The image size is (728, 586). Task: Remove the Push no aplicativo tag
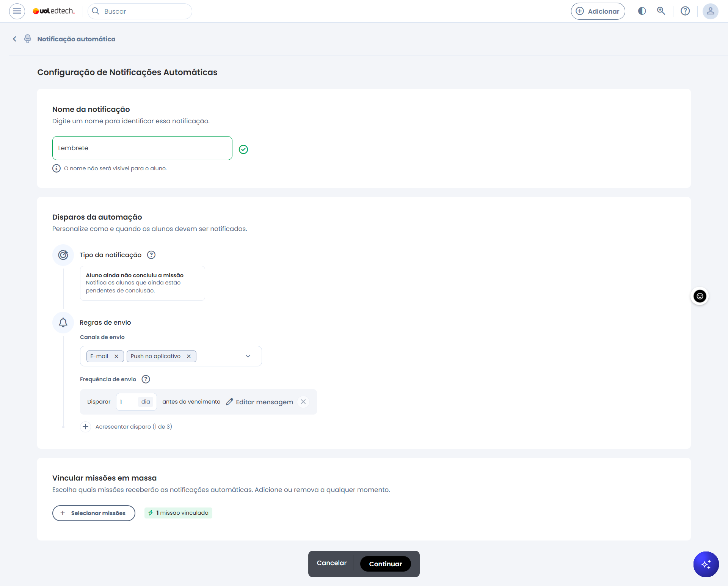[189, 357]
